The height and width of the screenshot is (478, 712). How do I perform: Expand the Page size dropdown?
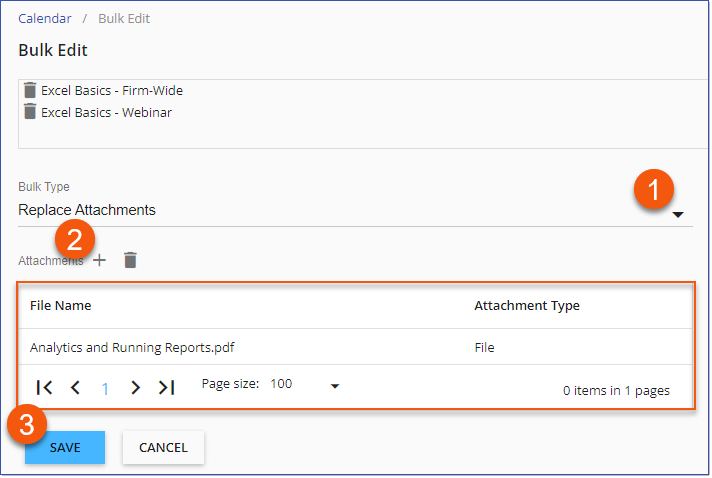coord(335,387)
